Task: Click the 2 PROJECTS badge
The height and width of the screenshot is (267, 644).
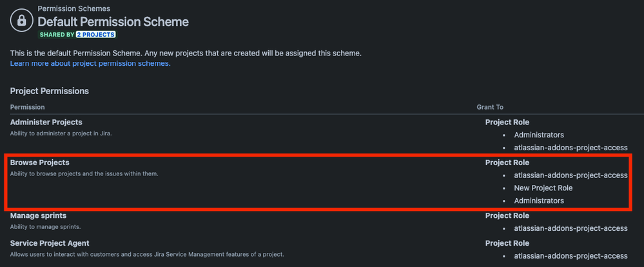Action: pyautogui.click(x=95, y=35)
